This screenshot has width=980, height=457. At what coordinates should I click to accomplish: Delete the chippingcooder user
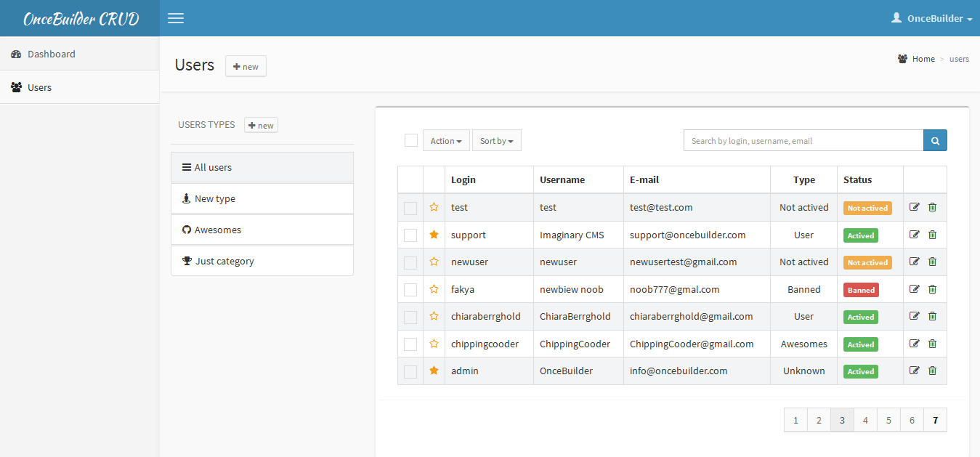coord(933,344)
